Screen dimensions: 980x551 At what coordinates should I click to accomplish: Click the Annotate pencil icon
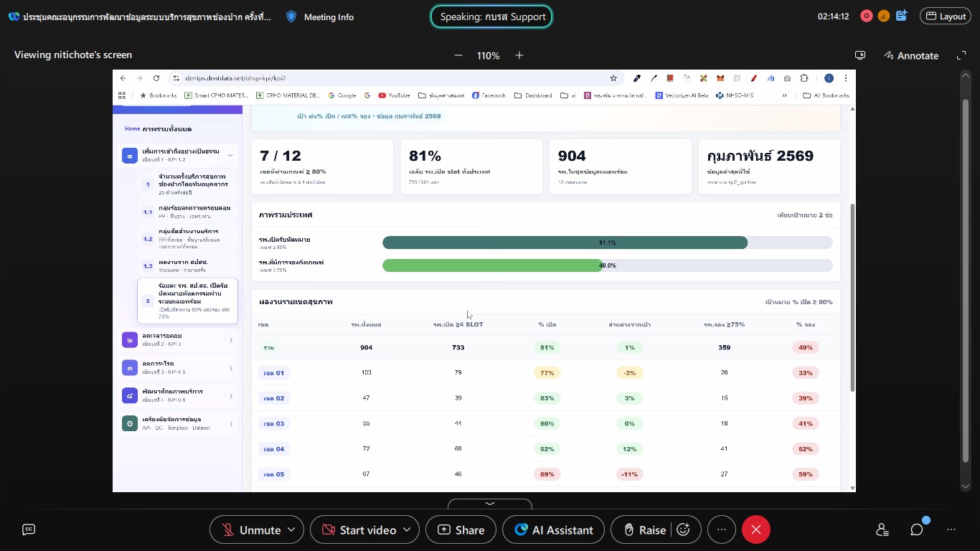(x=890, y=55)
